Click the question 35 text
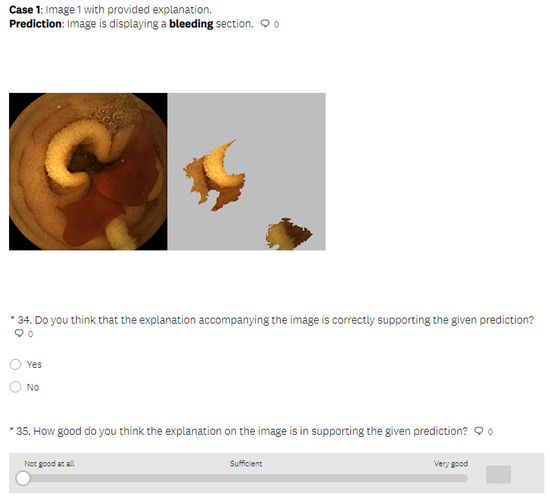 [239, 431]
